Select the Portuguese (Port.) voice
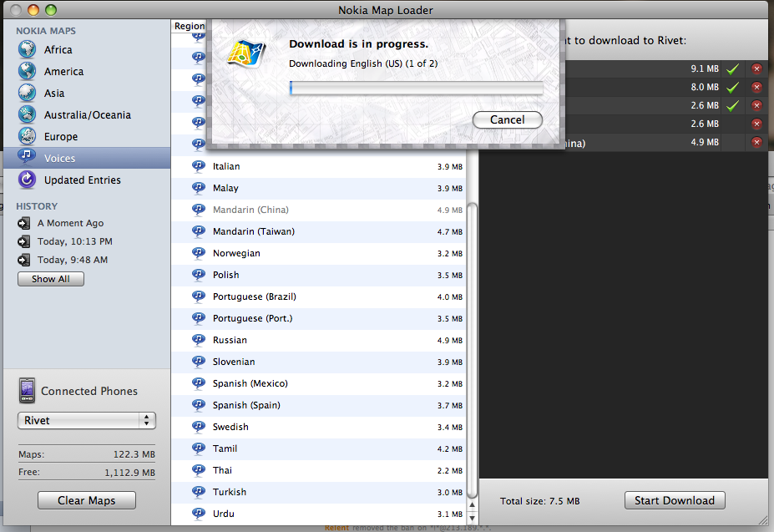The width and height of the screenshot is (774, 532). pos(318,318)
